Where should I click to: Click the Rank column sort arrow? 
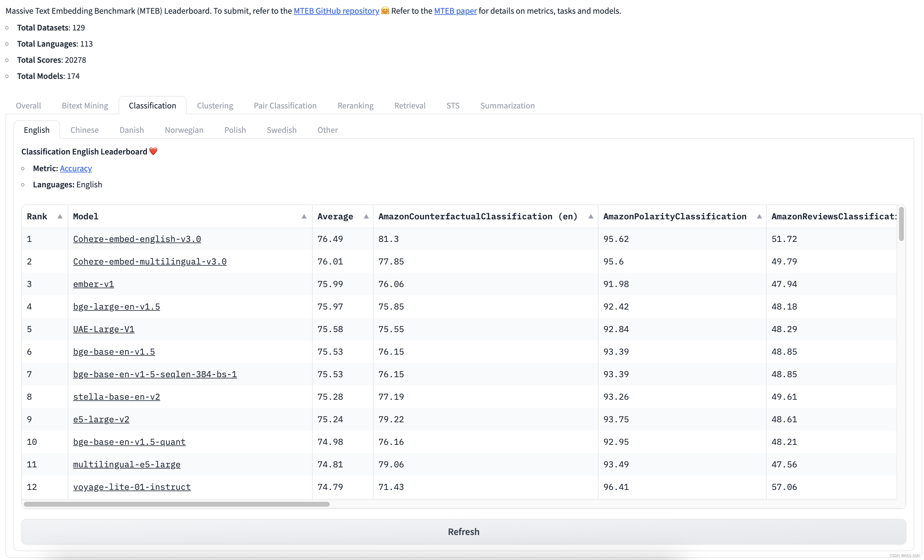pos(60,216)
